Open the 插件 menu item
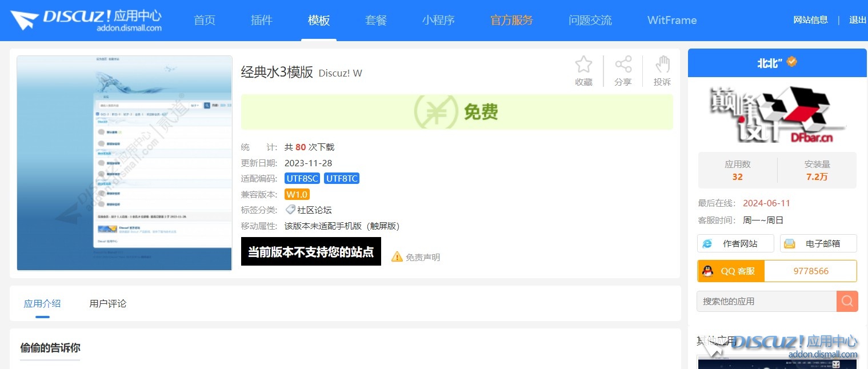The image size is (868, 369). [262, 21]
